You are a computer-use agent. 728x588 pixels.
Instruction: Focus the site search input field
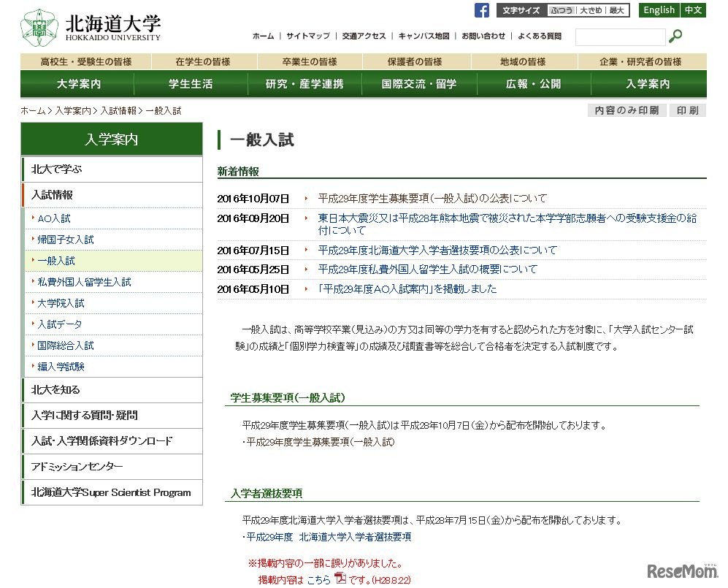tap(620, 37)
